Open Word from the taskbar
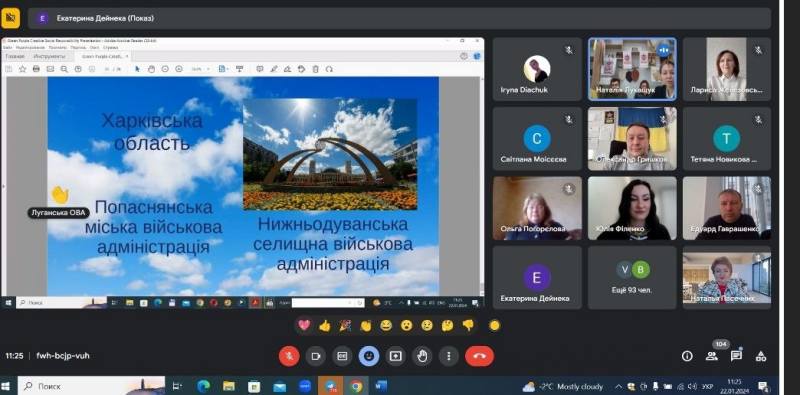The image size is (800, 395). [380, 386]
